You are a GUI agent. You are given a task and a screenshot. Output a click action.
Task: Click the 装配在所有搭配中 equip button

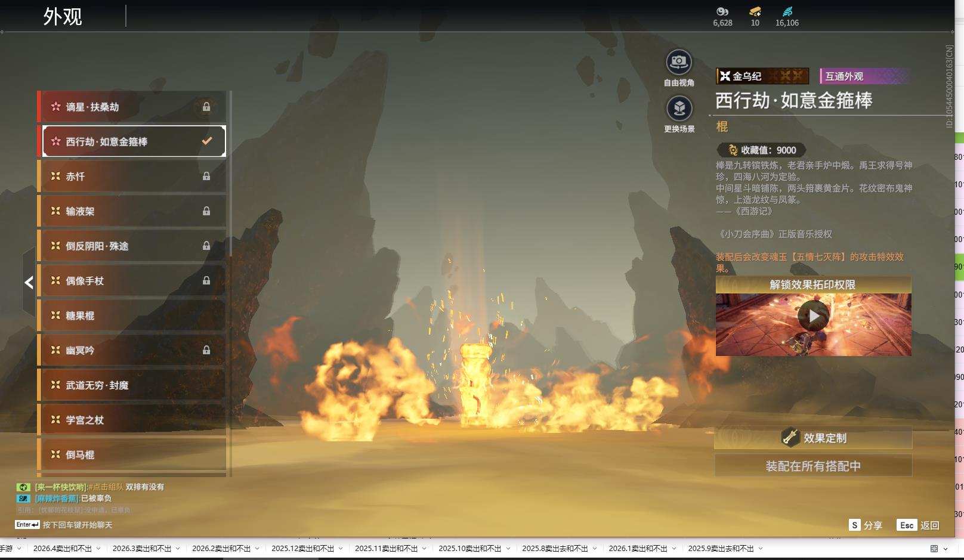point(813,466)
